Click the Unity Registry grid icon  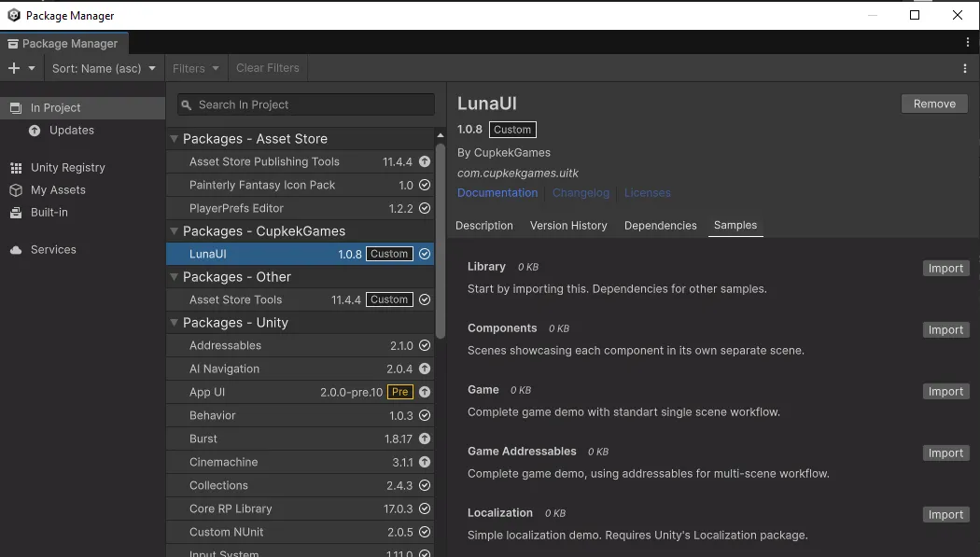[15, 168]
